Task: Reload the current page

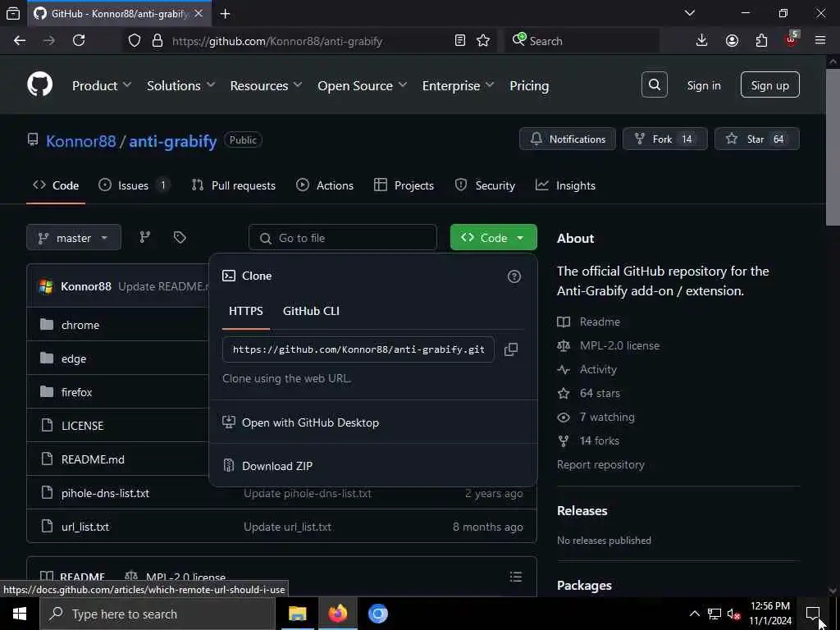Action: (x=79, y=41)
